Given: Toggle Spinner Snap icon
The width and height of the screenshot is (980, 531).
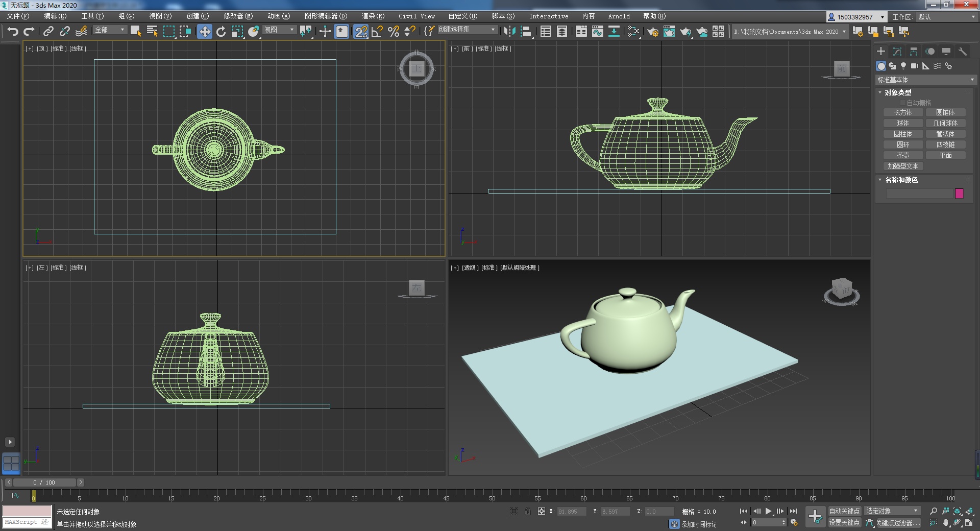Looking at the screenshot, I should click(x=410, y=32).
